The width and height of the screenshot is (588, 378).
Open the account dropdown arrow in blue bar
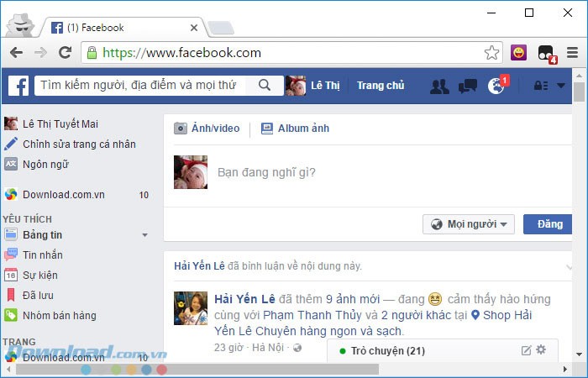pyautogui.click(x=561, y=86)
